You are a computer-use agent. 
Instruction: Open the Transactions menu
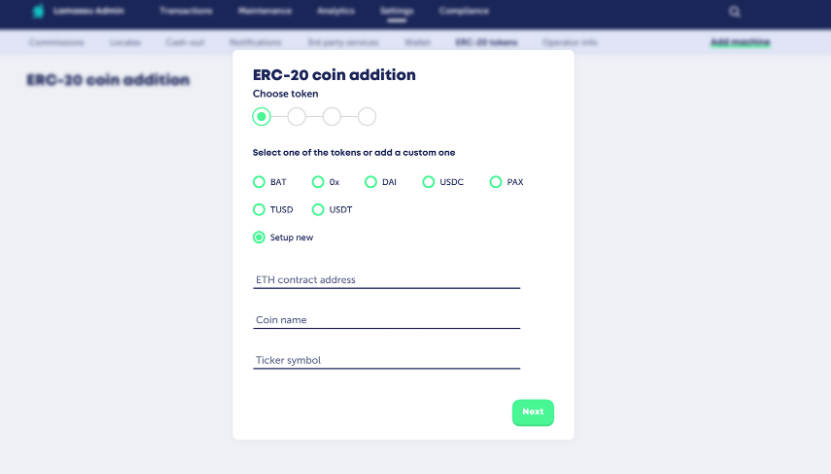click(x=186, y=11)
